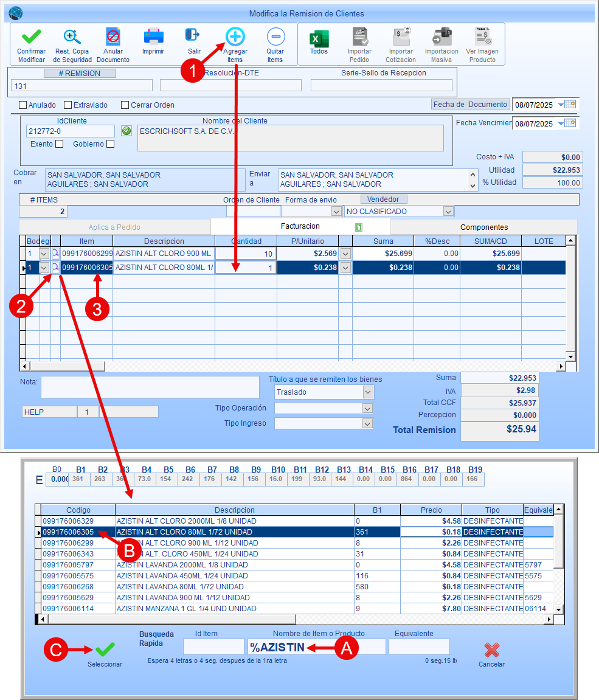Viewport: 599px width, 700px height.
Task: Add a line with Agregar Items
Action: coord(235,36)
